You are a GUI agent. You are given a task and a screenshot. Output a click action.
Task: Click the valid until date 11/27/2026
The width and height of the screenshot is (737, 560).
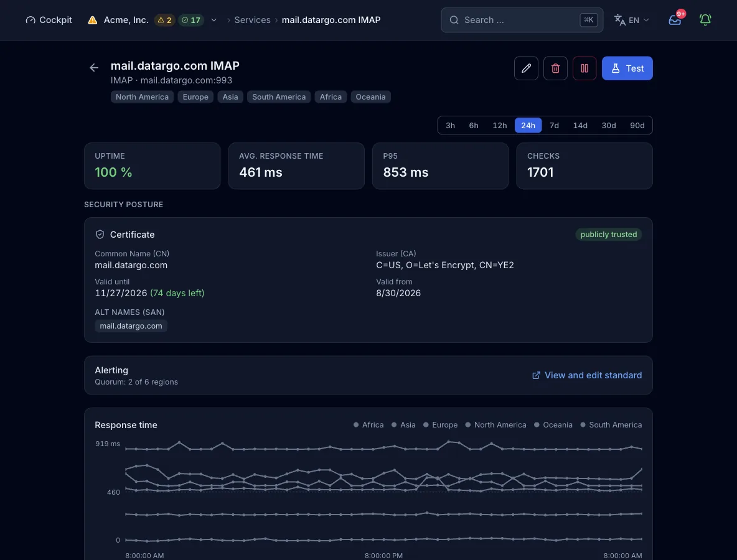pos(121,293)
